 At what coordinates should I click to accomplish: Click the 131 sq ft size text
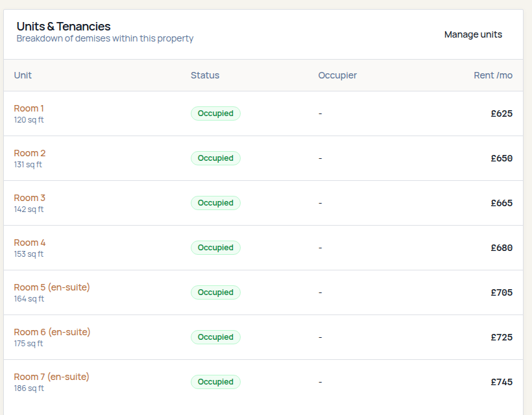[x=28, y=165]
